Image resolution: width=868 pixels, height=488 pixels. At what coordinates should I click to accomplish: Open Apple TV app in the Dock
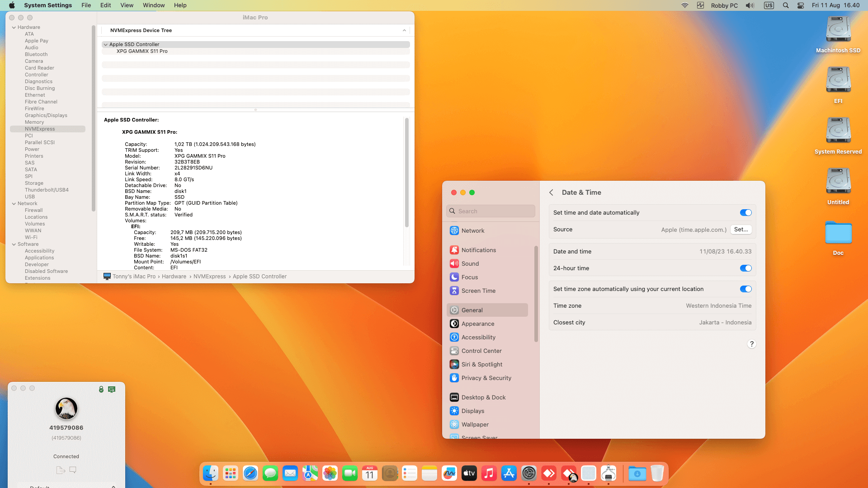click(469, 473)
